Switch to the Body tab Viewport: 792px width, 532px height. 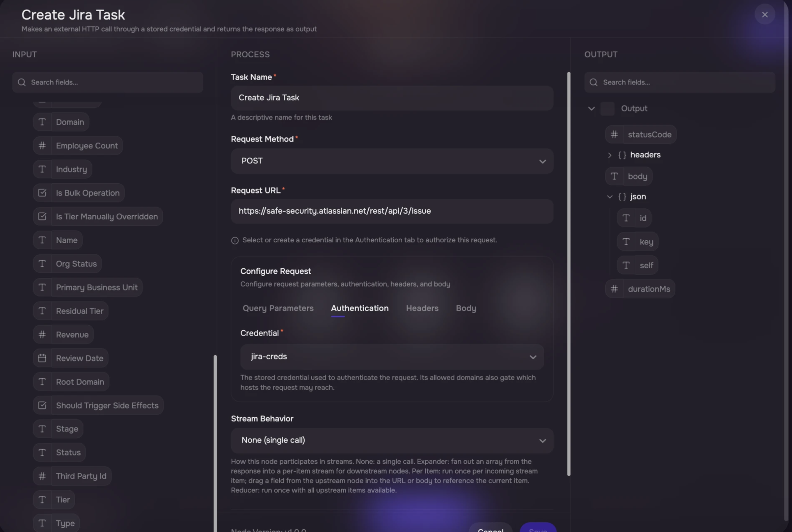pyautogui.click(x=466, y=308)
